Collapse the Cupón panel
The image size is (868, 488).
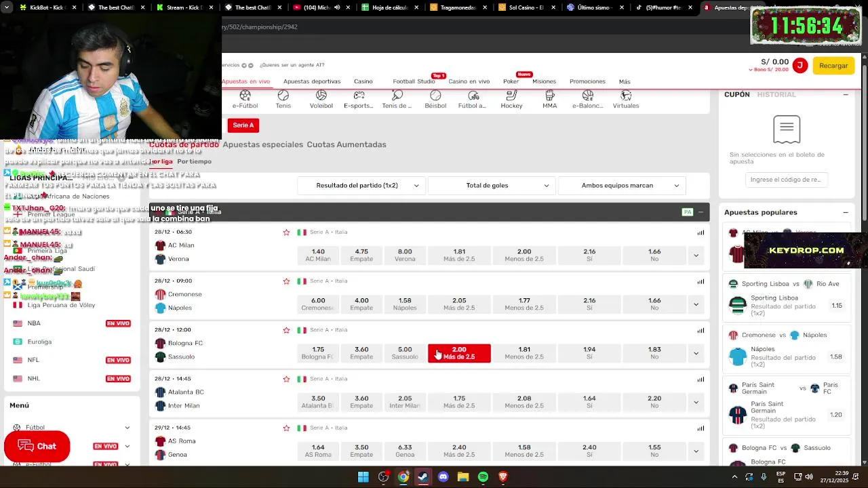coord(846,95)
